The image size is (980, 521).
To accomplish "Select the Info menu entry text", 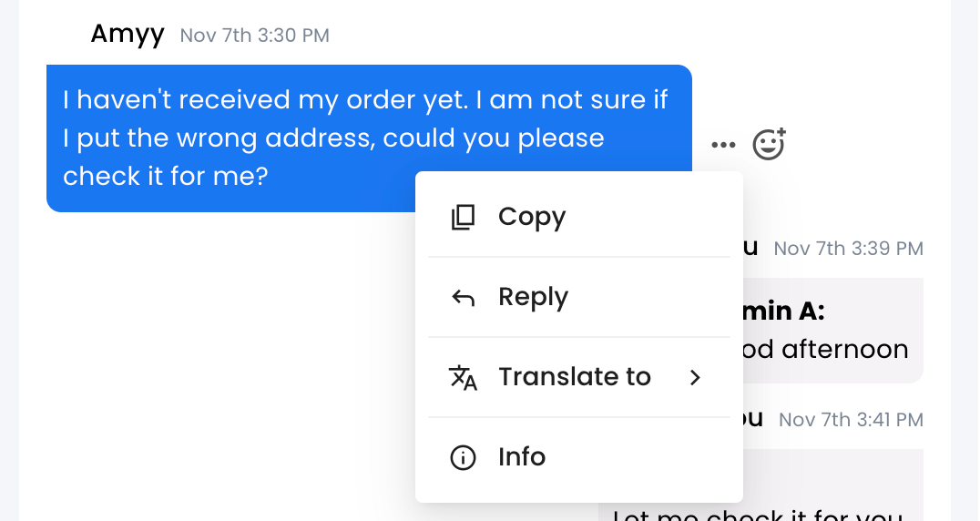I will pos(522,457).
